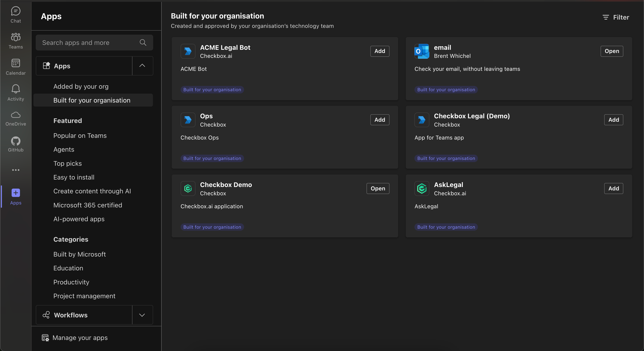Click the Manage your apps icon
This screenshot has height=351, width=644.
click(45, 338)
